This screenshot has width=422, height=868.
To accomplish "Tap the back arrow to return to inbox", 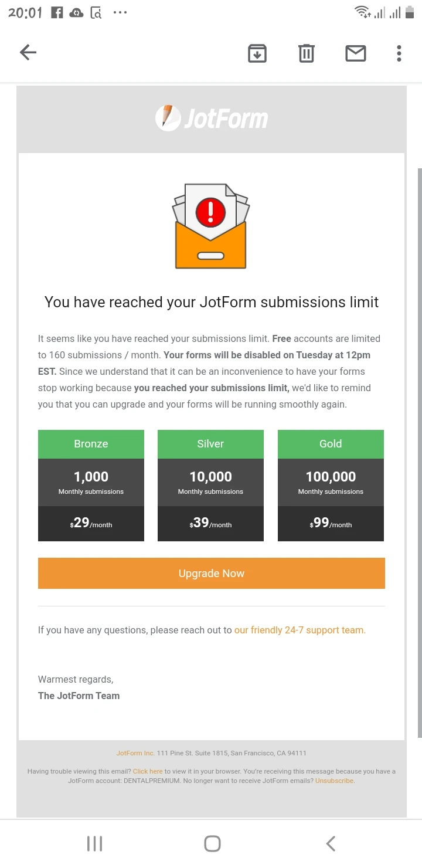I will click(x=28, y=52).
